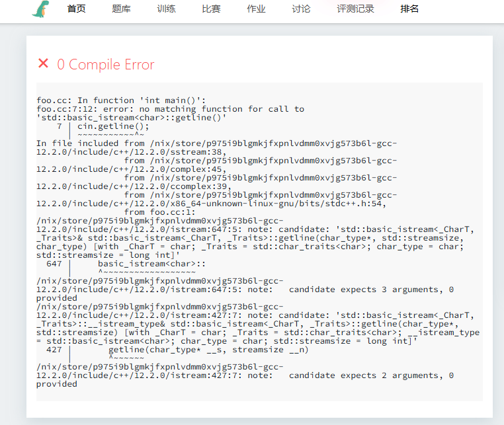Screen dimensions: 504x425
Task: Click the "0 Compile Error" heading
Action: [x=105, y=64]
